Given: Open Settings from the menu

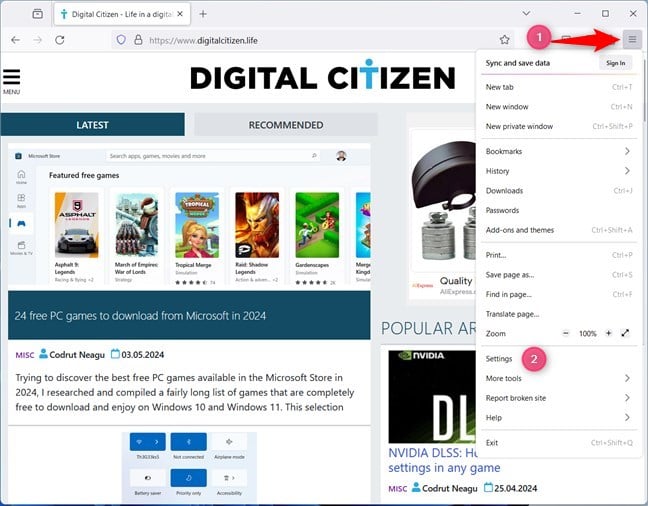Looking at the screenshot, I should click(559, 359).
